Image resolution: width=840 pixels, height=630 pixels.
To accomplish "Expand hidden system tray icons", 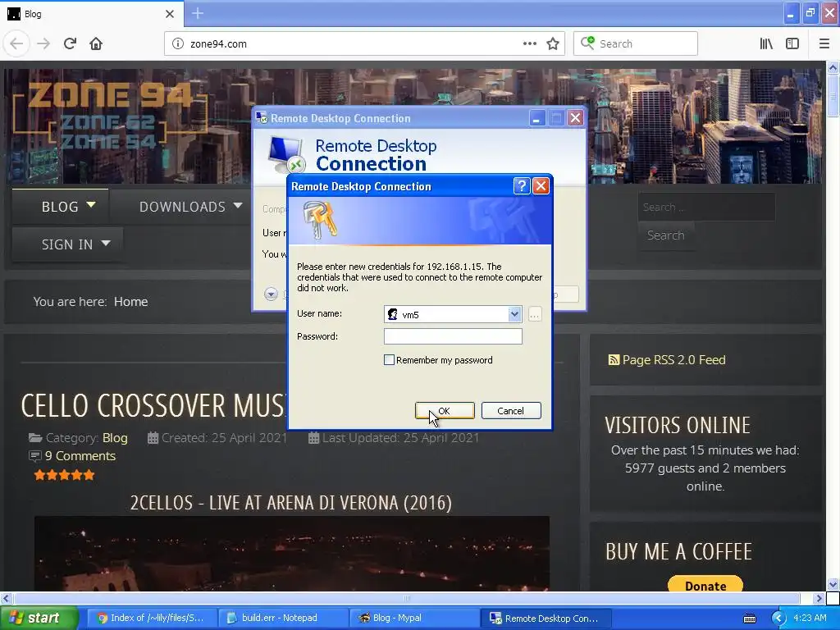I will (778, 619).
